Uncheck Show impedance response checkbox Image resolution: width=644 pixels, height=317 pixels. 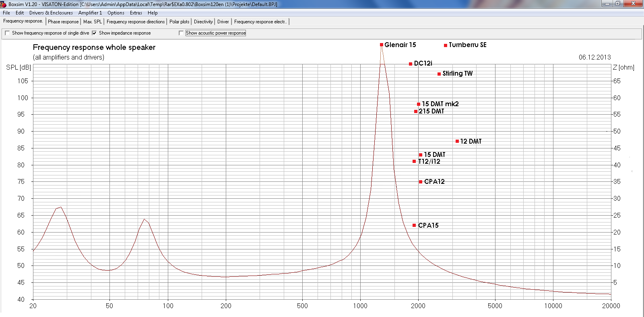(x=94, y=33)
